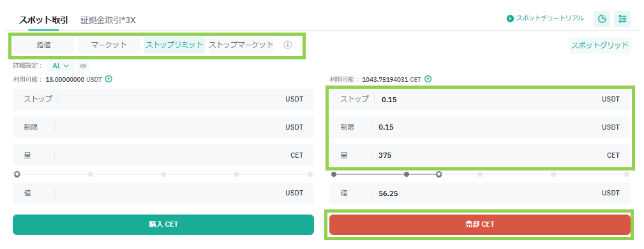Set buy slider to the midpoint dot
The image size is (644, 249).
[163, 174]
